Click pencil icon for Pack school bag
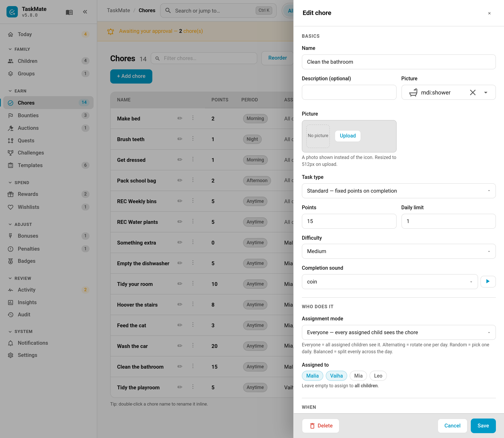This screenshot has height=438, width=504. coord(180,180)
